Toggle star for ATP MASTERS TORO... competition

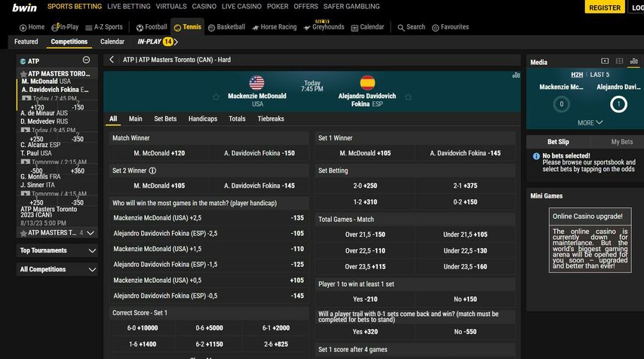[x=23, y=74]
